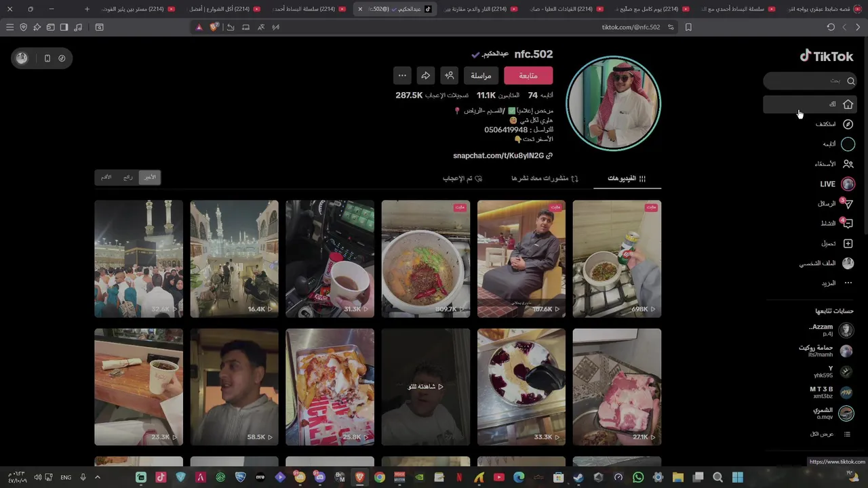Image resolution: width=868 pixels, height=488 pixels.
Task: Open followed account M T 3 B
Action: (831, 392)
